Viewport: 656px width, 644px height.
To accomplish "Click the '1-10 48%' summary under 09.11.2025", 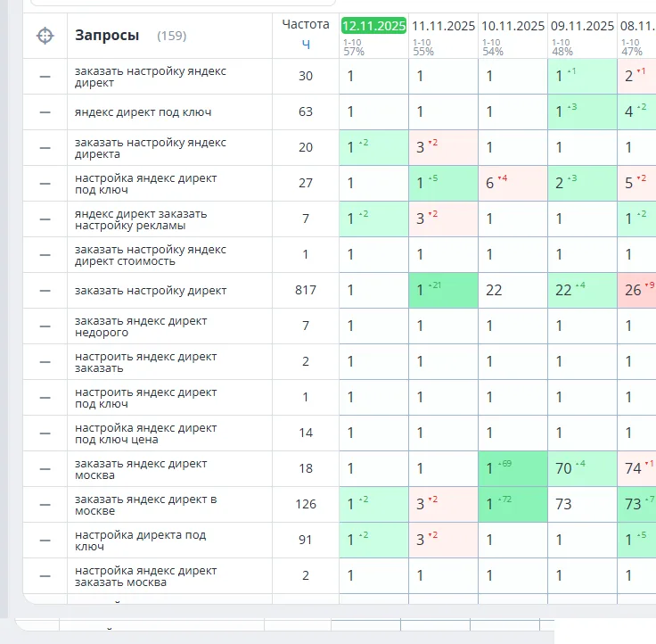I will click(562, 47).
